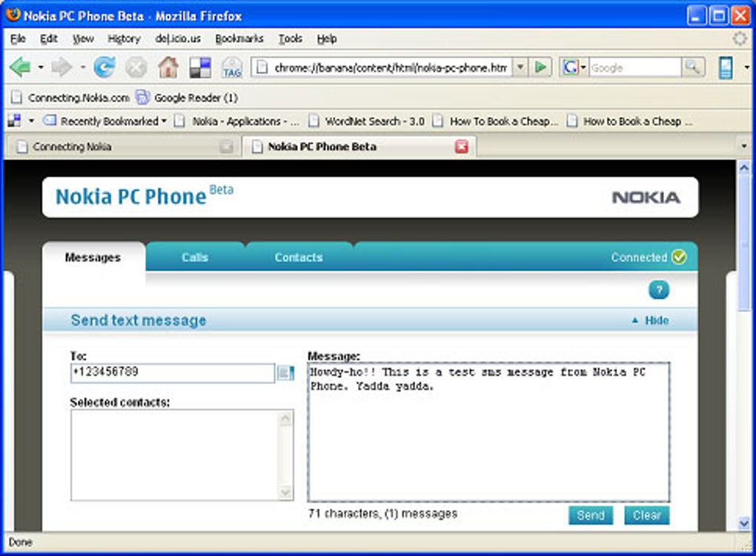The height and width of the screenshot is (556, 756).
Task: Open del.icio.us bookmarks bar dropdown arrow
Action: pyautogui.click(x=31, y=121)
